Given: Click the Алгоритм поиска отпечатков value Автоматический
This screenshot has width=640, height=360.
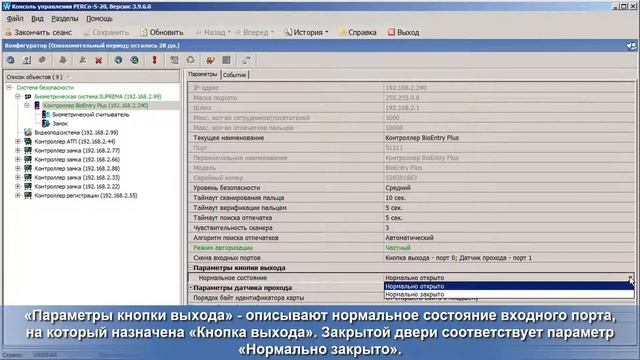Looking at the screenshot, I should (409, 238).
